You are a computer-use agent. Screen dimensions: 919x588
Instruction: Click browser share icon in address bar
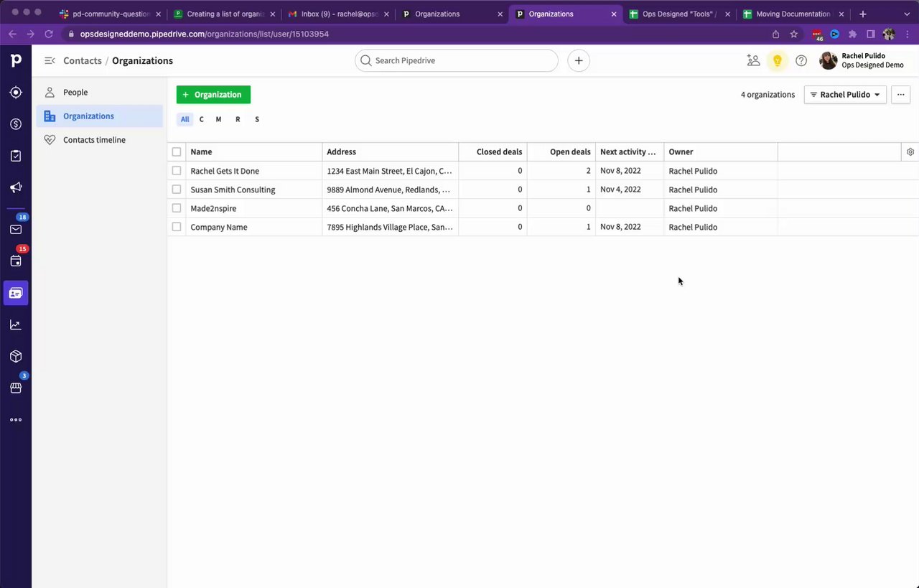[x=775, y=34]
